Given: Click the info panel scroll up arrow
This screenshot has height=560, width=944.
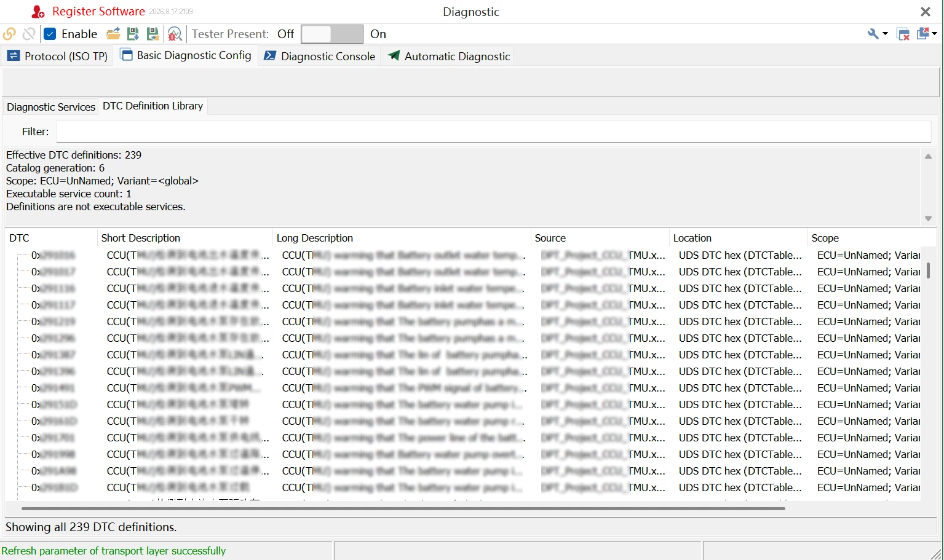Looking at the screenshot, I should [928, 157].
